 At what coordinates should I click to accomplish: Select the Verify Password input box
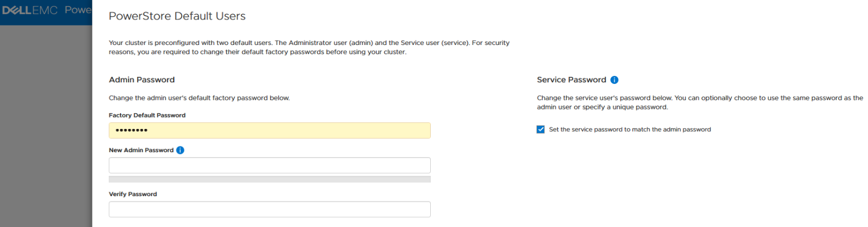click(270, 209)
